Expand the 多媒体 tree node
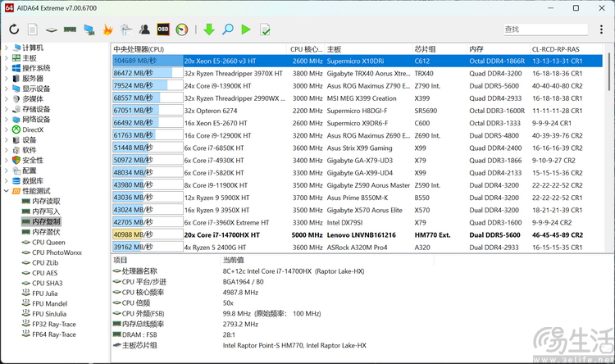Viewport: 615px width, 364px height. (7, 98)
